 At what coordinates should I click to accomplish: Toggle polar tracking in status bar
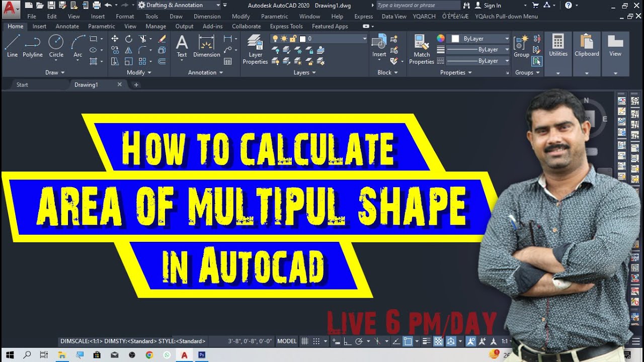(x=359, y=341)
